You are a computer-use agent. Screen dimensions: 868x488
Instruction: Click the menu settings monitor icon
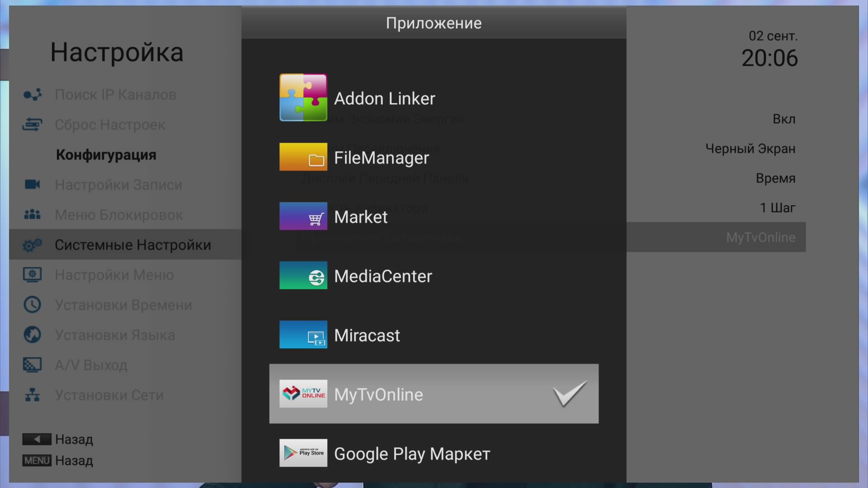pos(32,275)
